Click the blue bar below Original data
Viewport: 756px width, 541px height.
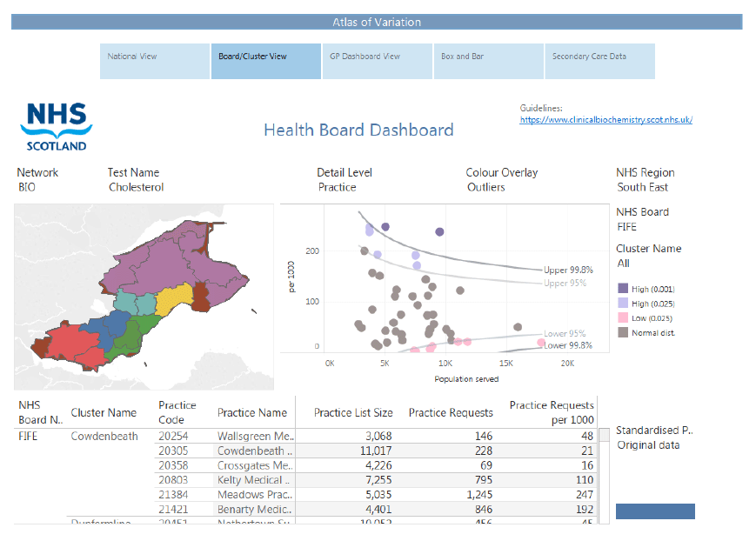click(655, 511)
